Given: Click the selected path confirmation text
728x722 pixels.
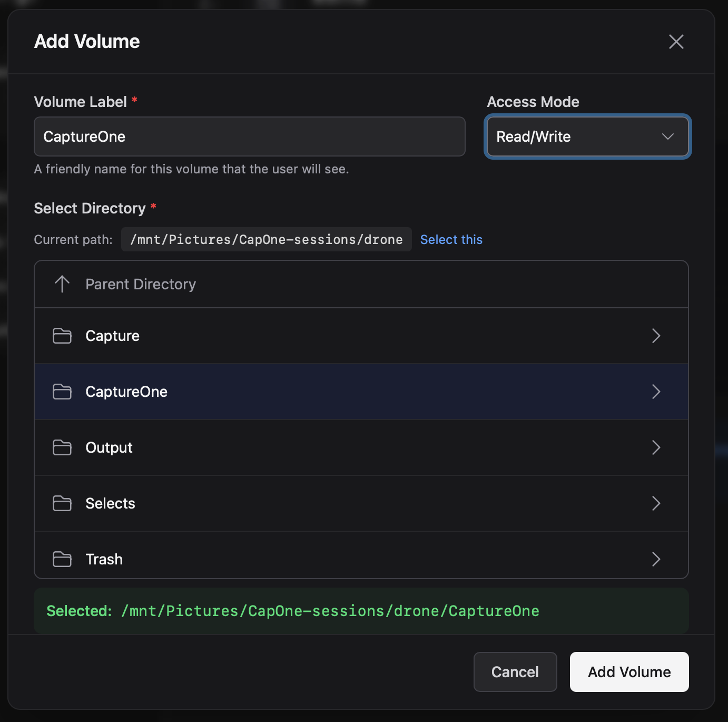Looking at the screenshot, I should click(x=292, y=611).
